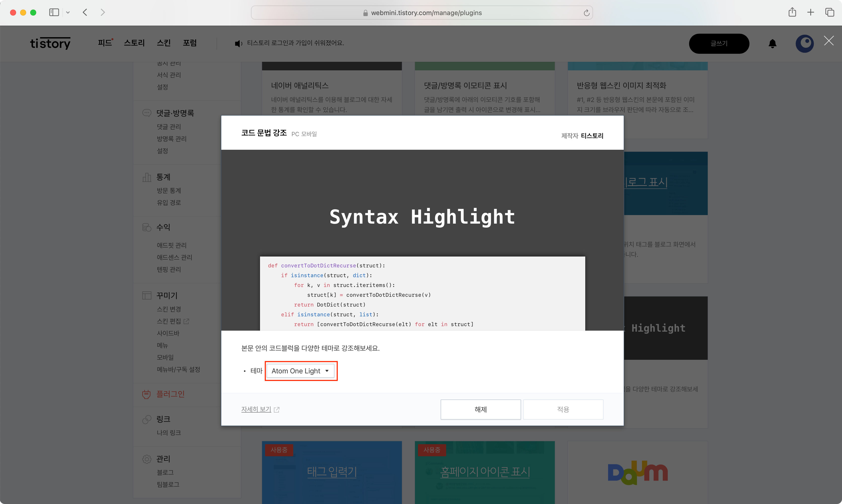This screenshot has height=504, width=842.
Task: Open a new tab with plus icon
Action: (x=810, y=13)
